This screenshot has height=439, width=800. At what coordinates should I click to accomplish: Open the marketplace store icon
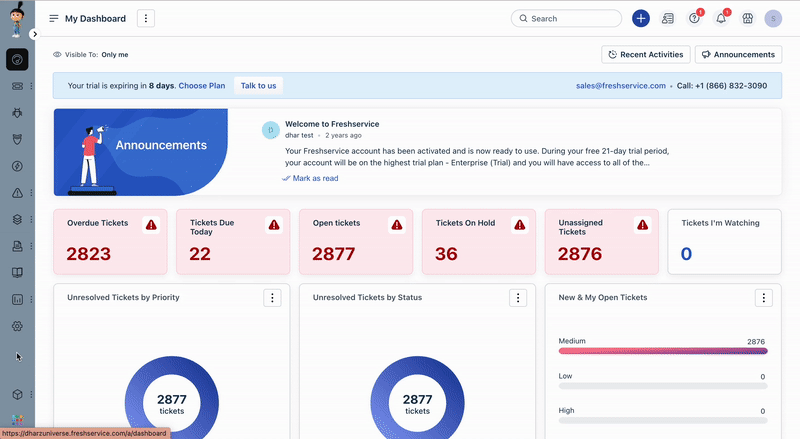click(x=747, y=18)
